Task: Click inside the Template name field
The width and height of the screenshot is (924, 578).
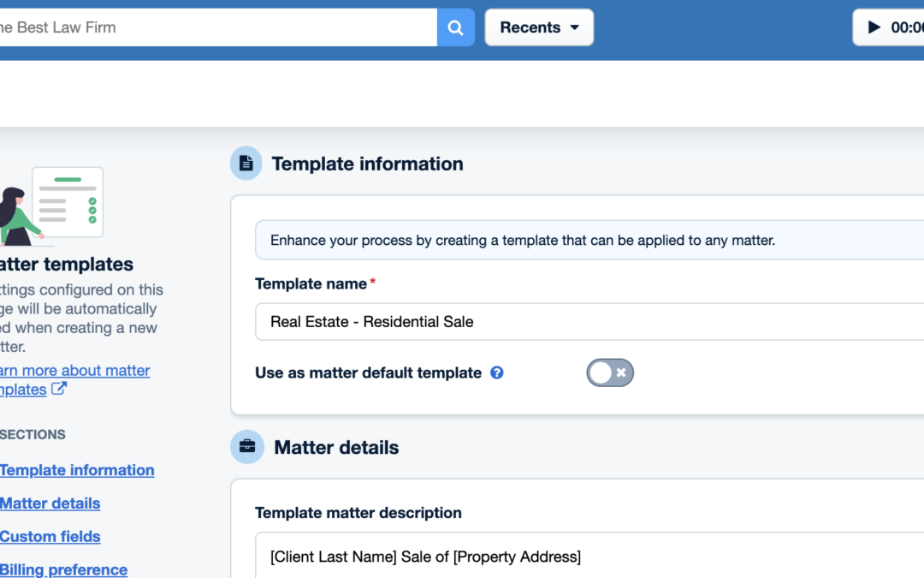Action: coord(513,321)
